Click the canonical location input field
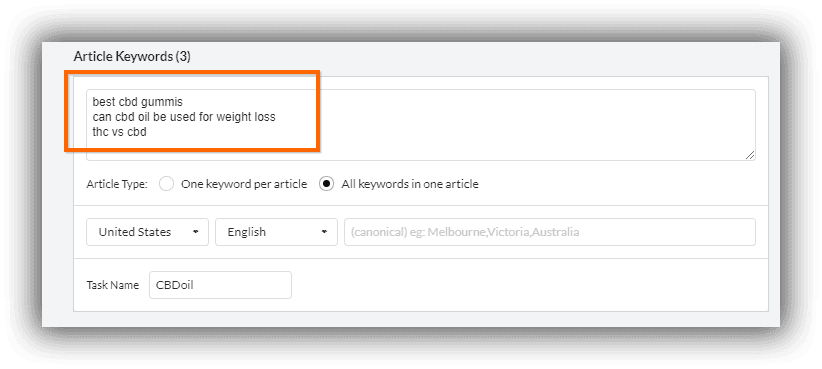Screen dimensions: 822x369 (x=550, y=232)
